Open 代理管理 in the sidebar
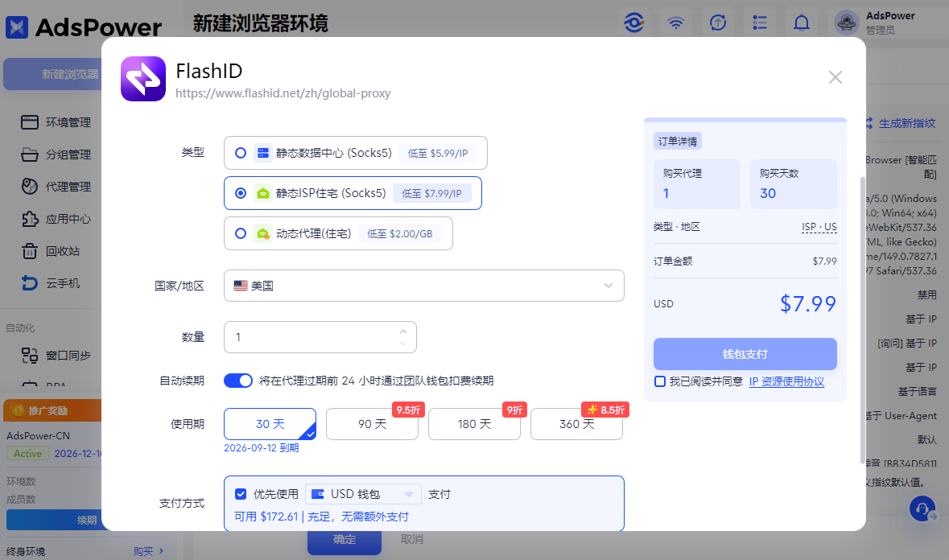 pyautogui.click(x=68, y=186)
